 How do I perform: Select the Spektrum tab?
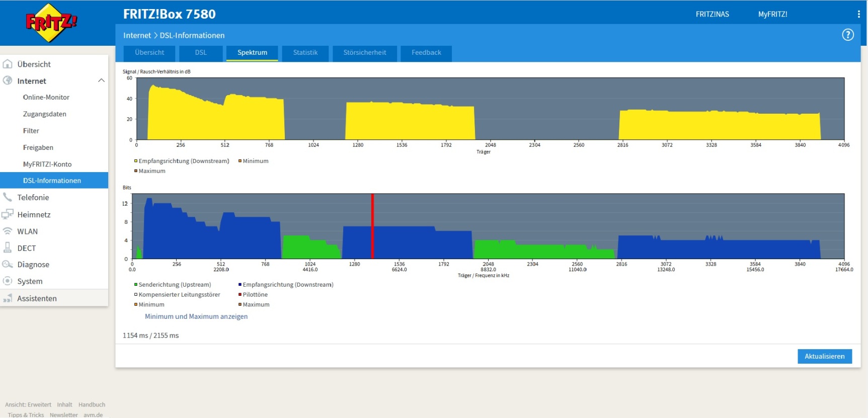pyautogui.click(x=252, y=53)
